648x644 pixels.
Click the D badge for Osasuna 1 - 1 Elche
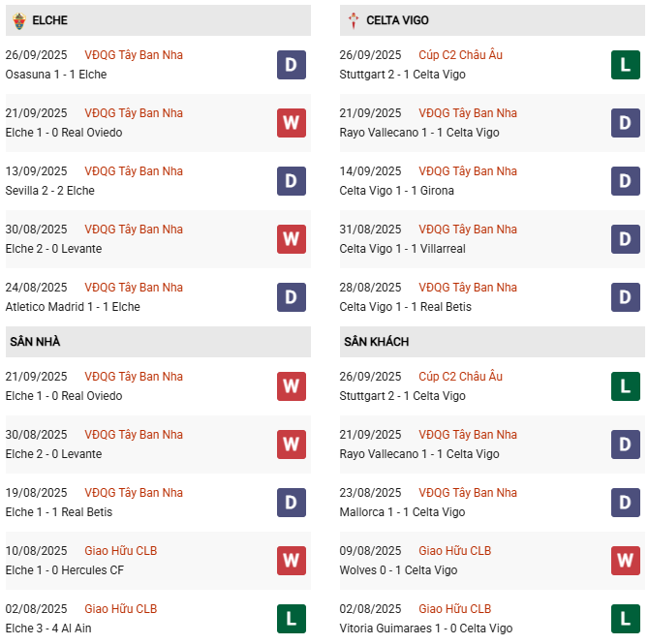point(291,65)
